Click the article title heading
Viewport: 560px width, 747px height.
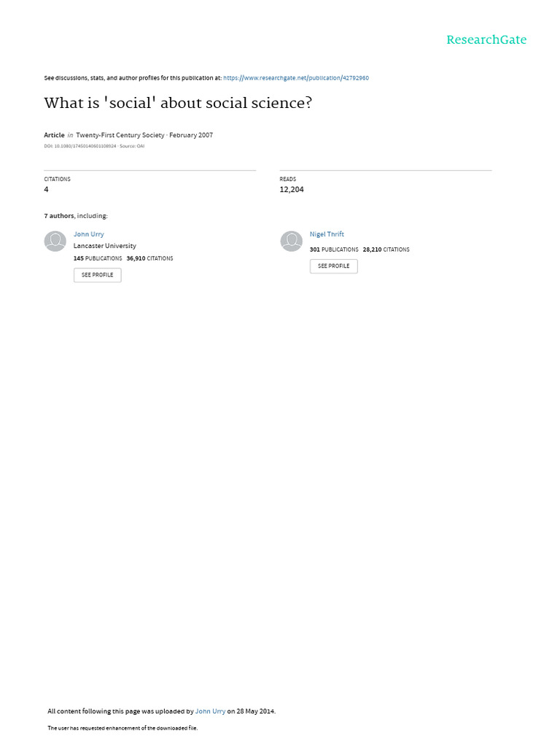tap(178, 103)
